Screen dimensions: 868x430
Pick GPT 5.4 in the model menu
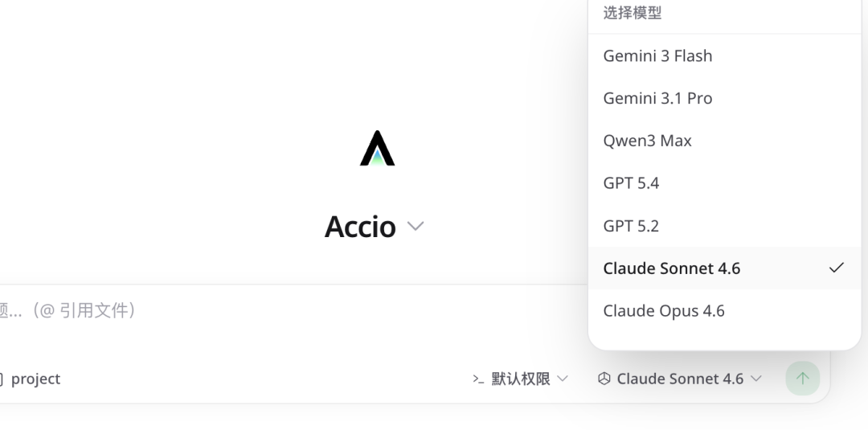pos(631,183)
